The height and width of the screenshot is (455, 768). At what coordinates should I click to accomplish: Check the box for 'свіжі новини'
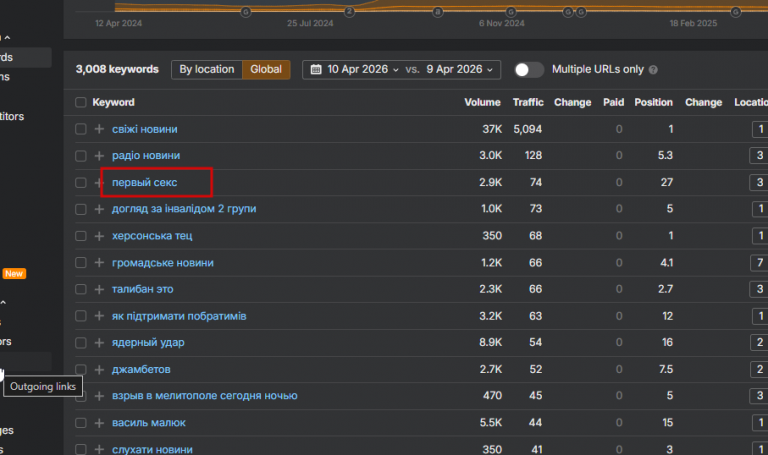tap(81, 129)
